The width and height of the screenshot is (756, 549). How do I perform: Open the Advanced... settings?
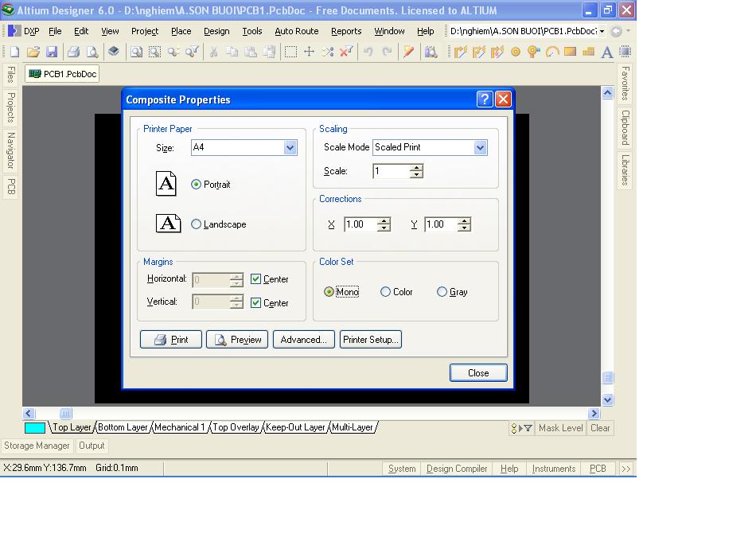(303, 340)
